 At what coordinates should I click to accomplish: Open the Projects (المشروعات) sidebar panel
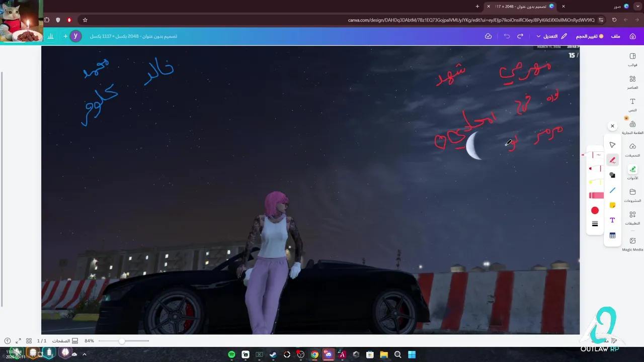point(632,195)
